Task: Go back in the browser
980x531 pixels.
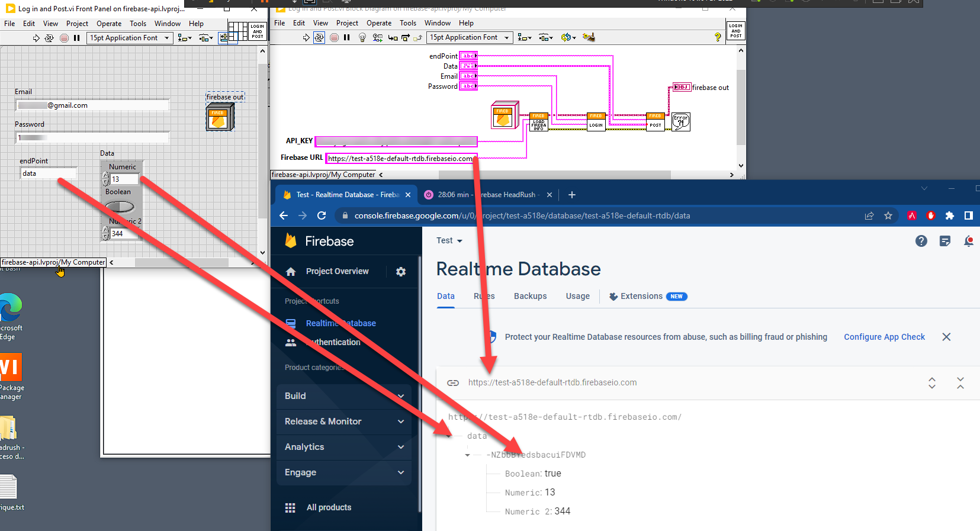Action: [284, 215]
